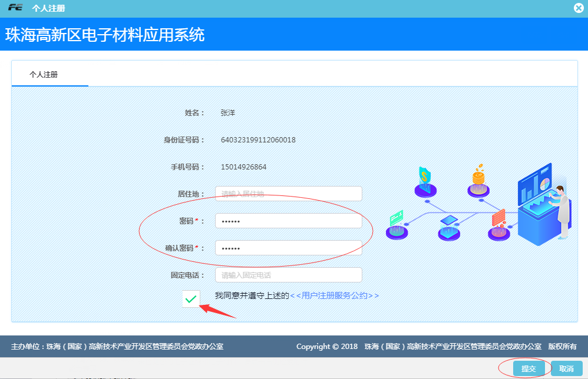This screenshot has height=379, width=588.
Task: Click the ID number 640323199112060018 text
Action: pyautogui.click(x=258, y=140)
